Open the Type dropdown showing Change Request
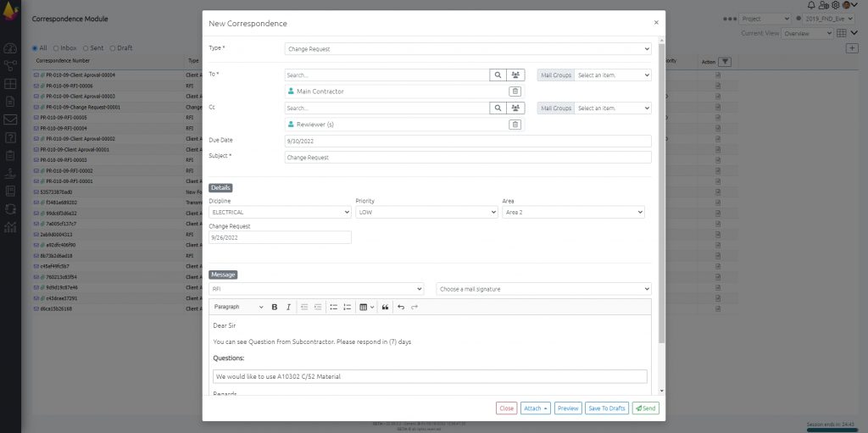 [467, 49]
